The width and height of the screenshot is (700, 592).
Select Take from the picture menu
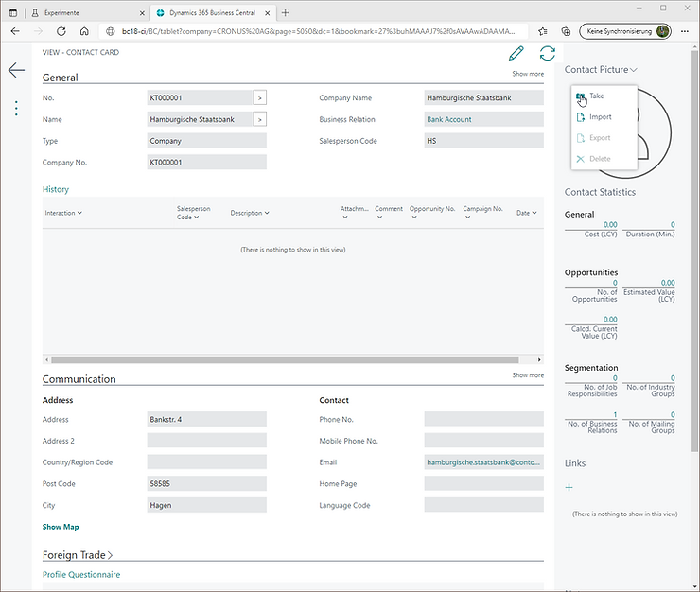[x=595, y=96]
